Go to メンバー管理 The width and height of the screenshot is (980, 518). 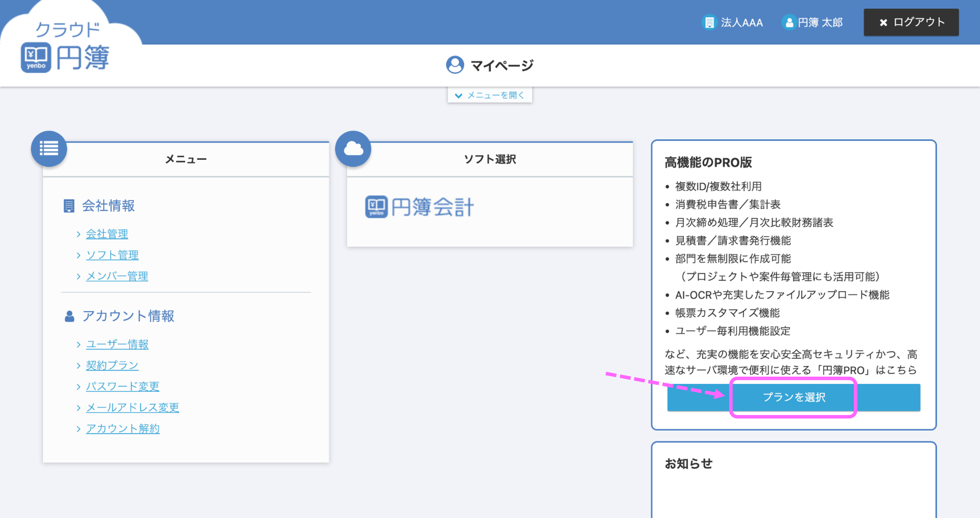tap(117, 276)
